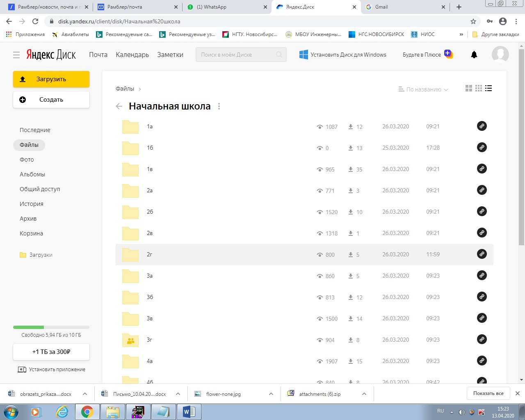Open the hamburger menu next to Яндекс Диск logo
The image size is (525, 420).
[16, 55]
